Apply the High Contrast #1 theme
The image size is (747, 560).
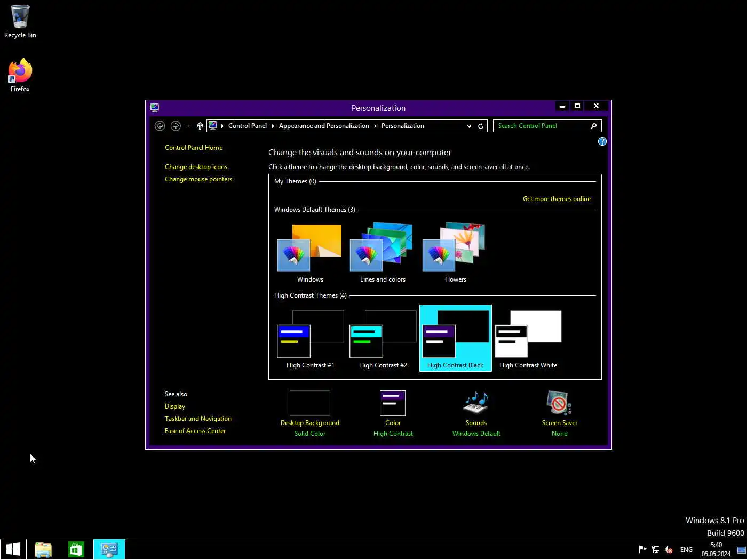click(310, 339)
